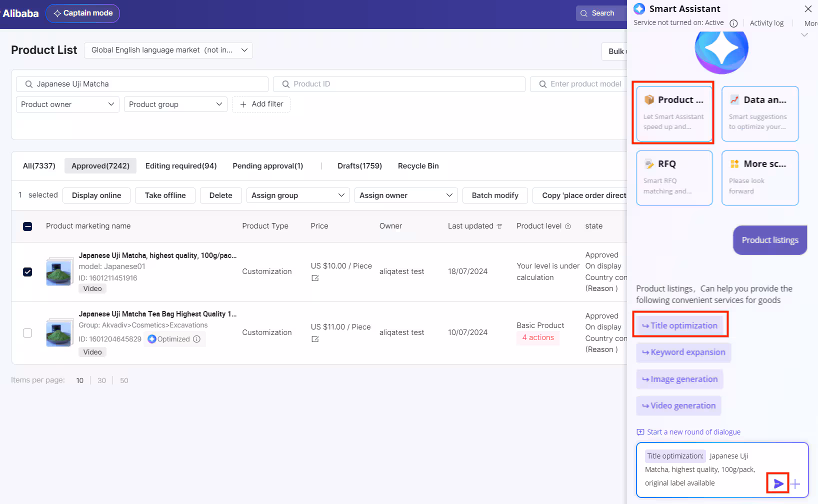Click the info icon next to Service status
818x504 pixels.
pyautogui.click(x=733, y=23)
